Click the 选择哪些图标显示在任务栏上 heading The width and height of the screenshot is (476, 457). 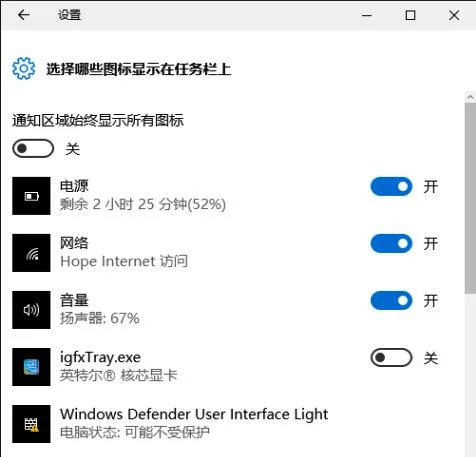tap(139, 69)
